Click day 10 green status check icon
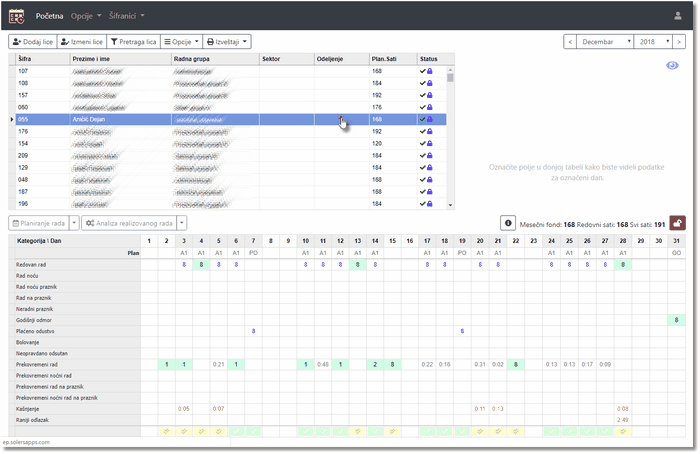 305,431
